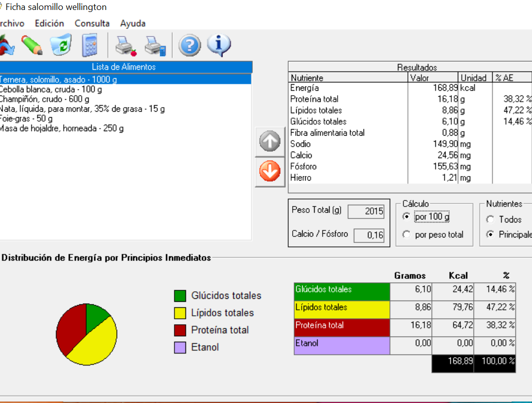532x403 pixels.
Task: Open the Ayuda menu
Action: [x=133, y=23]
